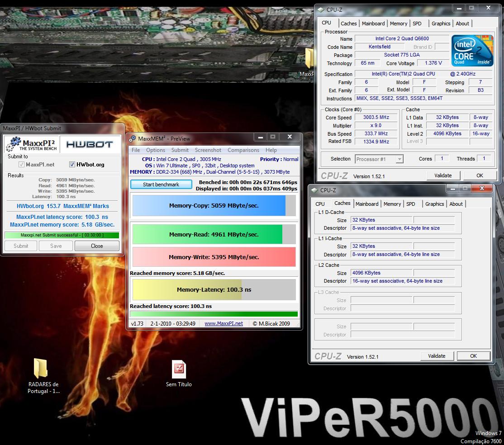
Task: Open the Sem Título file icon
Action: [x=179, y=369]
